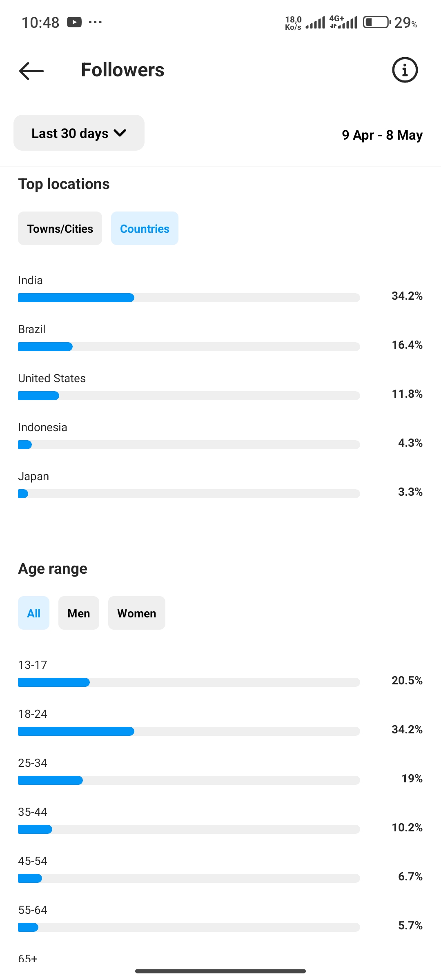Open the info circle icon

click(405, 70)
